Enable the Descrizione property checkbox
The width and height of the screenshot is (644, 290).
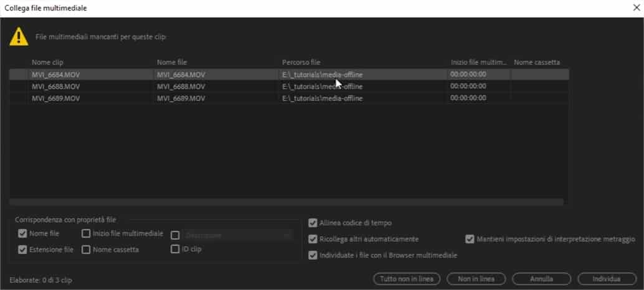click(175, 235)
